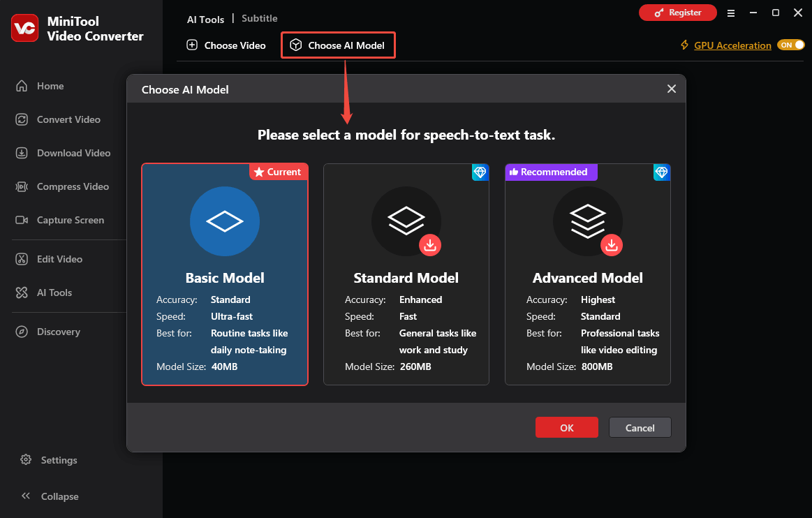Click the Choose Video plus icon
812x518 pixels.
pyautogui.click(x=192, y=45)
